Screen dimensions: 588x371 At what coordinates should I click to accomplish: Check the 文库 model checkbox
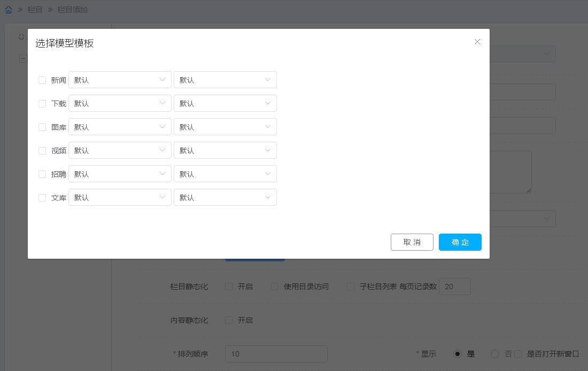42,198
